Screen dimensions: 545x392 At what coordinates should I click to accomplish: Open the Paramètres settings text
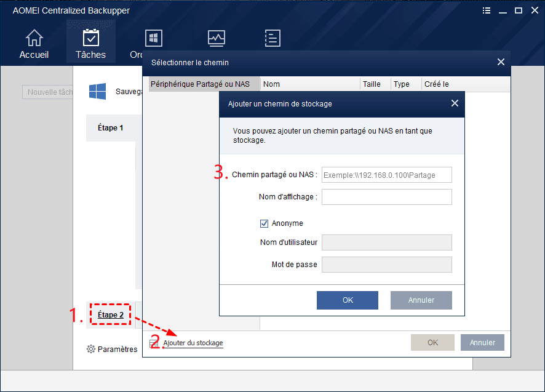(117, 349)
